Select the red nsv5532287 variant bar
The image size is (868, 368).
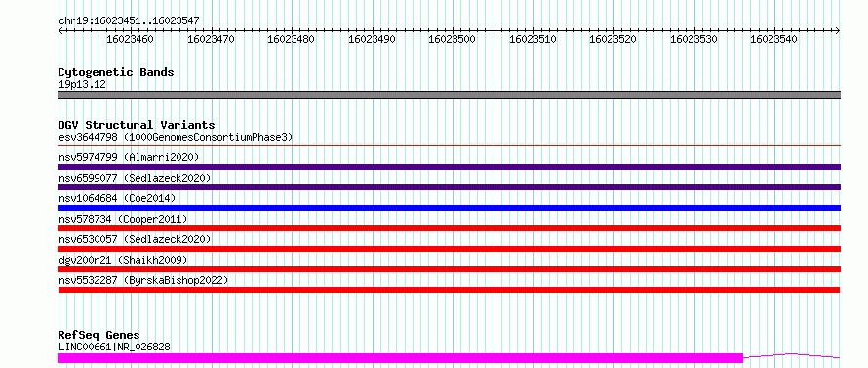click(449, 290)
